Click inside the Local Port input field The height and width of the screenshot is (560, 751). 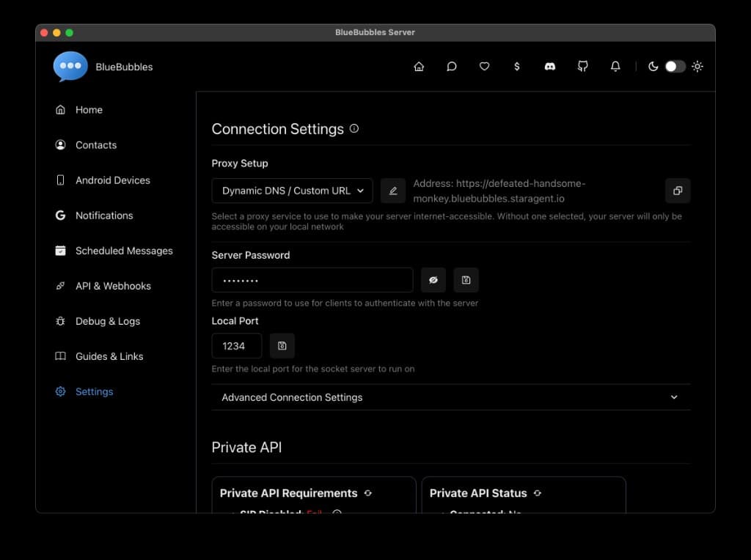tap(236, 345)
